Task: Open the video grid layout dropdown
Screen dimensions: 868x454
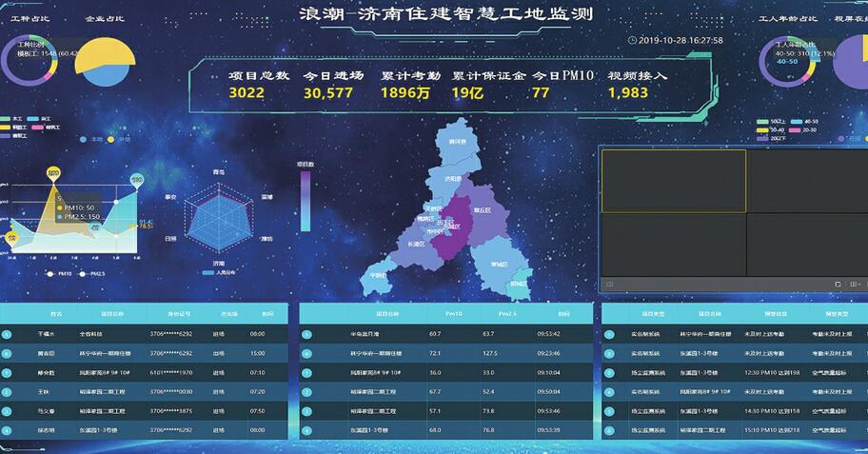Action: click(x=856, y=284)
